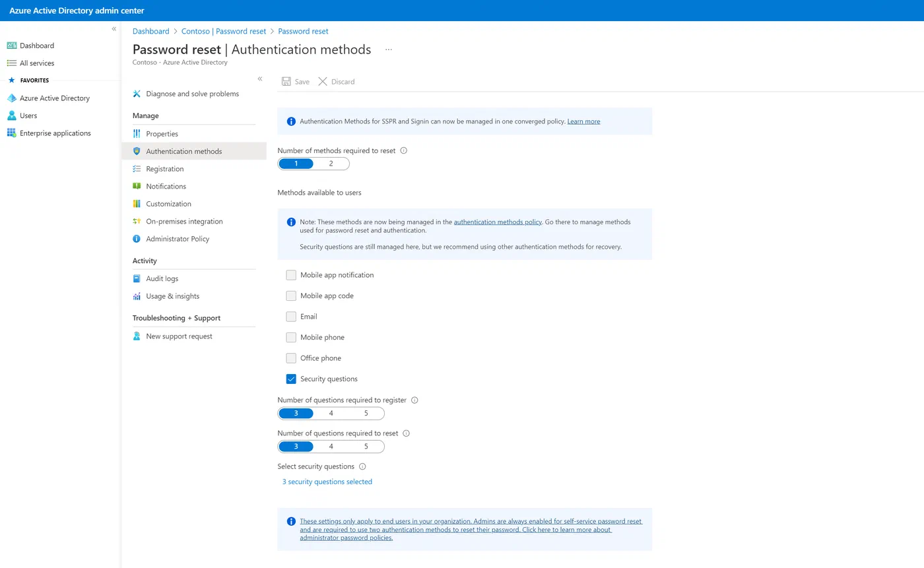Click the Dashboard icon in the left sidebar
This screenshot has width=924, height=568.
click(x=11, y=46)
